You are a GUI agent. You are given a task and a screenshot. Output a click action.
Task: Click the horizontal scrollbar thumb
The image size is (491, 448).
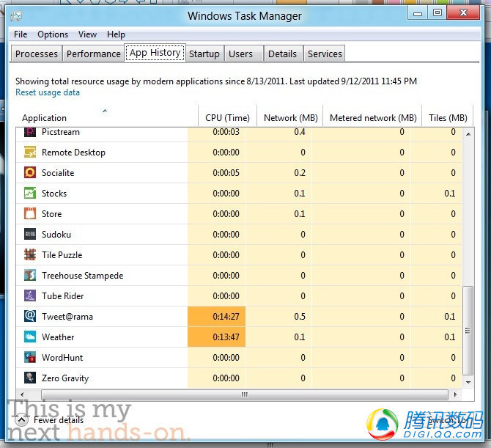click(x=245, y=394)
